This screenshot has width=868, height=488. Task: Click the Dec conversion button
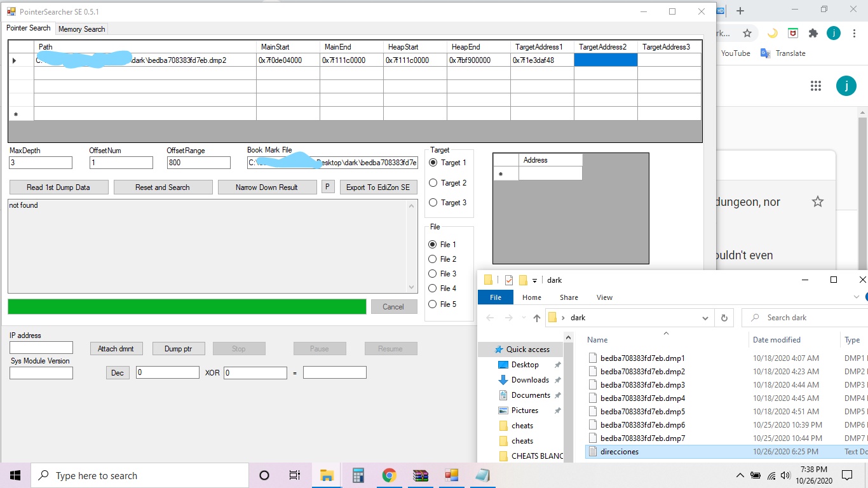point(118,373)
